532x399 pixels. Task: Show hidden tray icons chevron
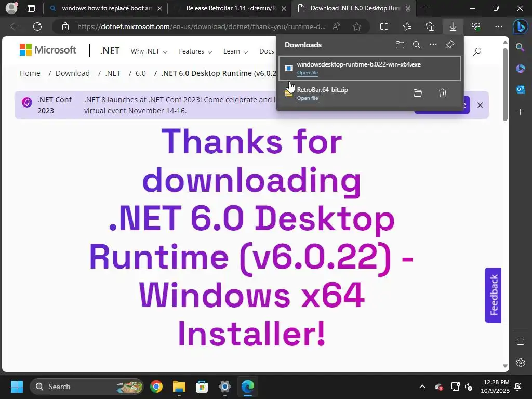click(x=422, y=387)
